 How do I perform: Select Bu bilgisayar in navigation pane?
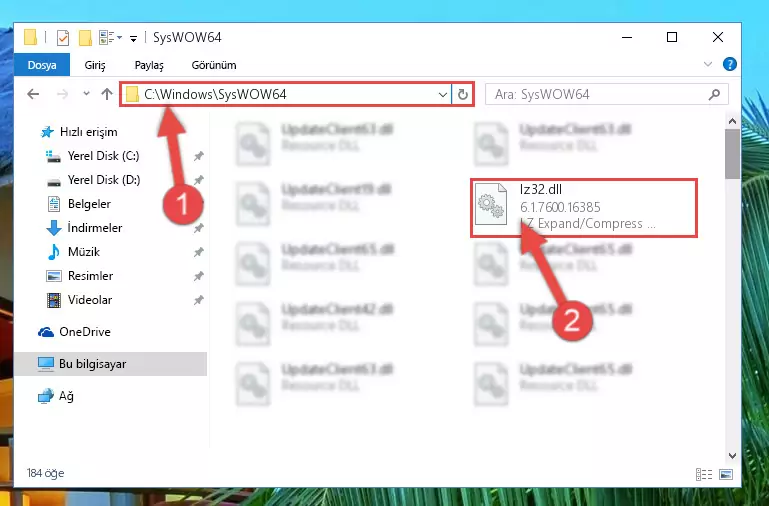click(110, 364)
